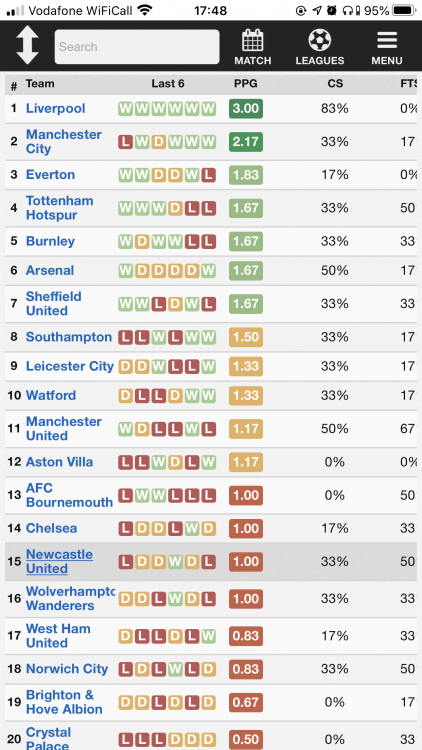Sort table by PPG column header
Viewport: 422px width, 750px height.
pos(245,84)
